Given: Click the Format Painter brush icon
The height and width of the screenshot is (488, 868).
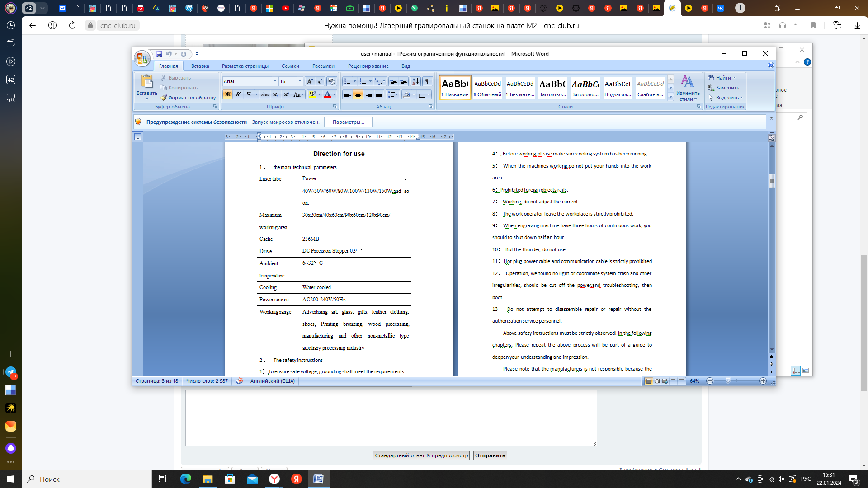Looking at the screenshot, I should [x=164, y=98].
